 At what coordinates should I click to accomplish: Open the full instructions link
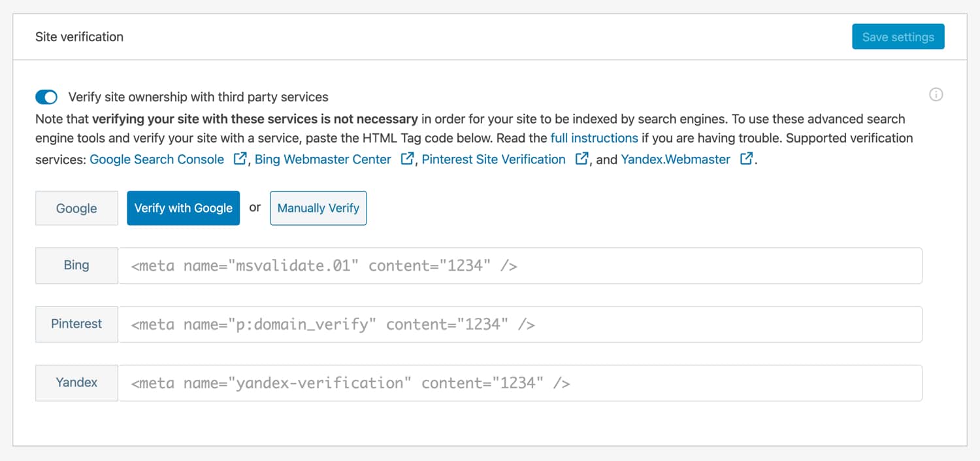tap(594, 138)
